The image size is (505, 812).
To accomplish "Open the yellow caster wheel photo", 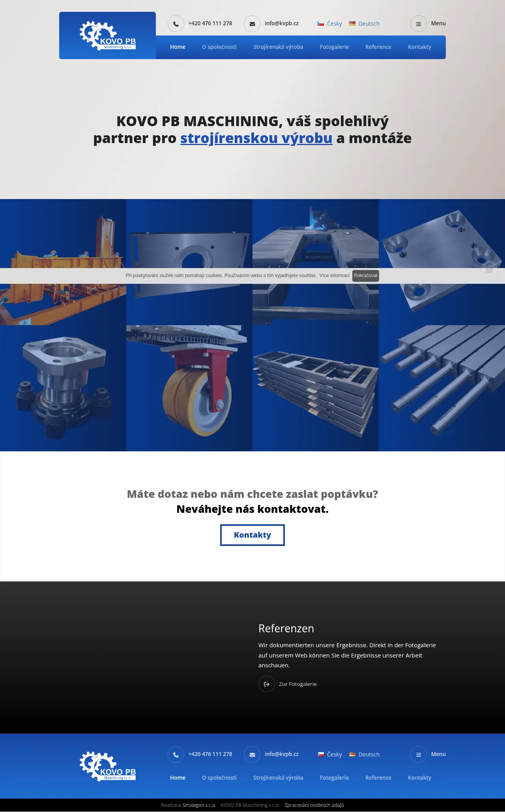I will pos(189,388).
